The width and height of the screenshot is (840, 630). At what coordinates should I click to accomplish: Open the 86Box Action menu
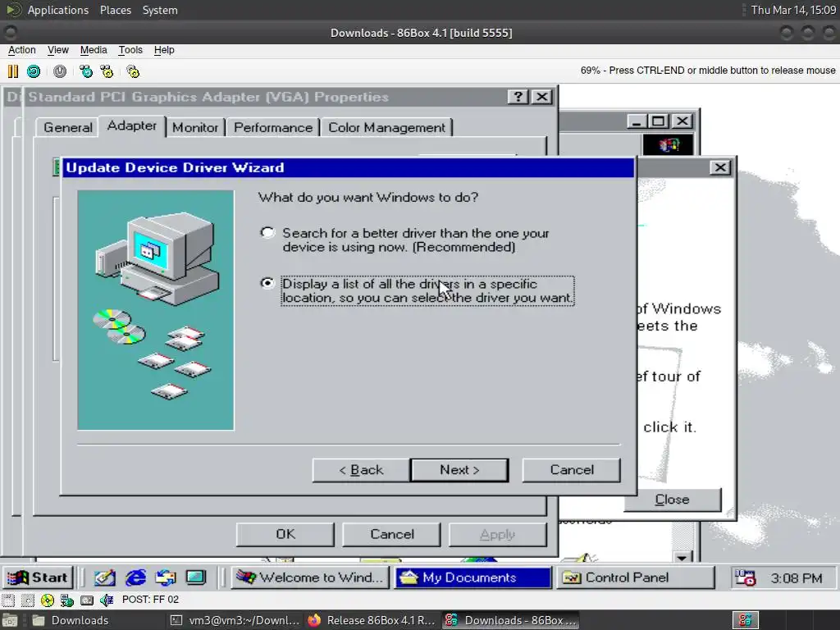22,50
